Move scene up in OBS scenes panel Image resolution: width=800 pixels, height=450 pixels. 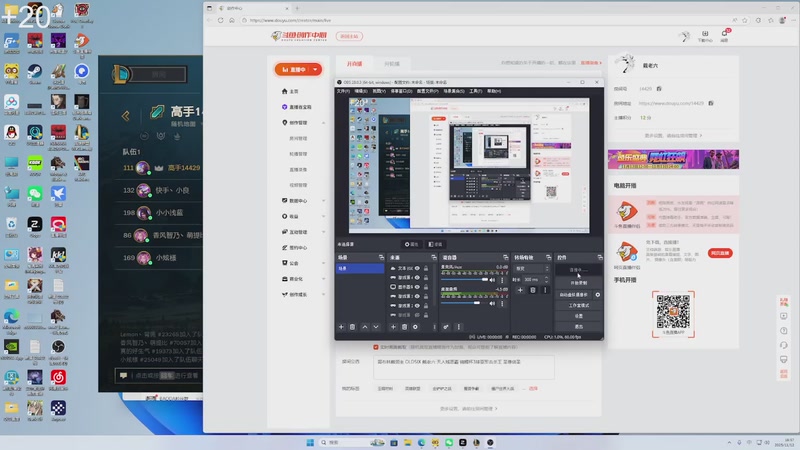click(x=365, y=327)
